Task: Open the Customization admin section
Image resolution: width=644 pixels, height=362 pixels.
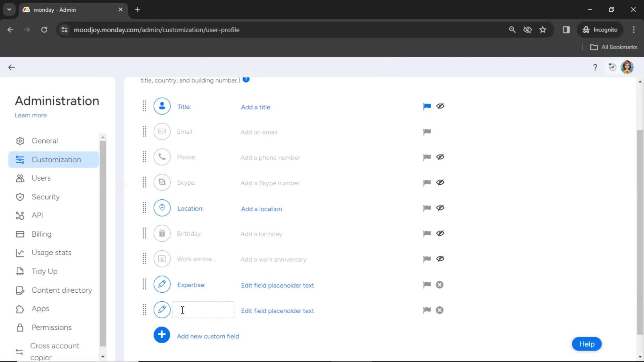Action: [56, 159]
